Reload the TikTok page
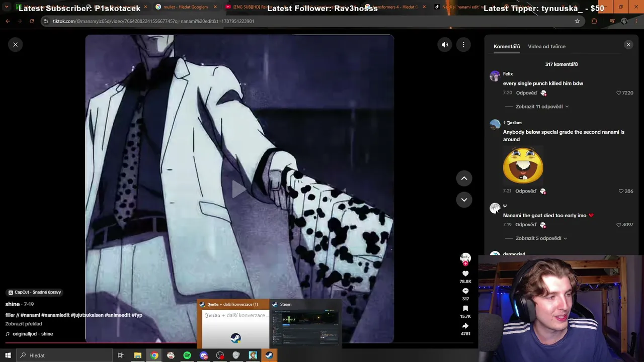This screenshot has width=644, height=362. 32,21
